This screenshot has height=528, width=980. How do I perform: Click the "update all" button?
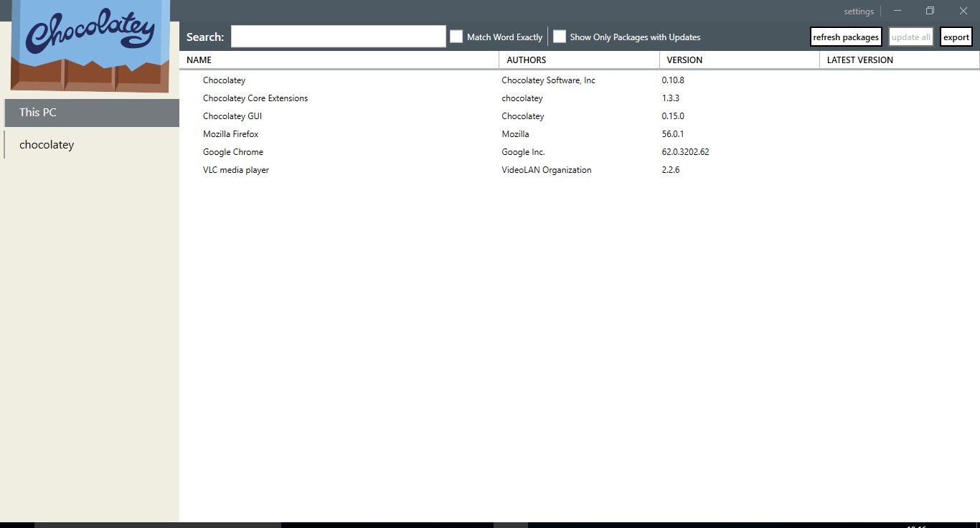[910, 36]
